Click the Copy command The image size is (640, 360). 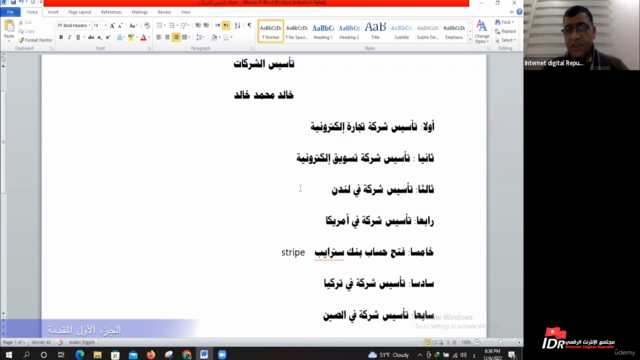pyautogui.click(x=27, y=31)
